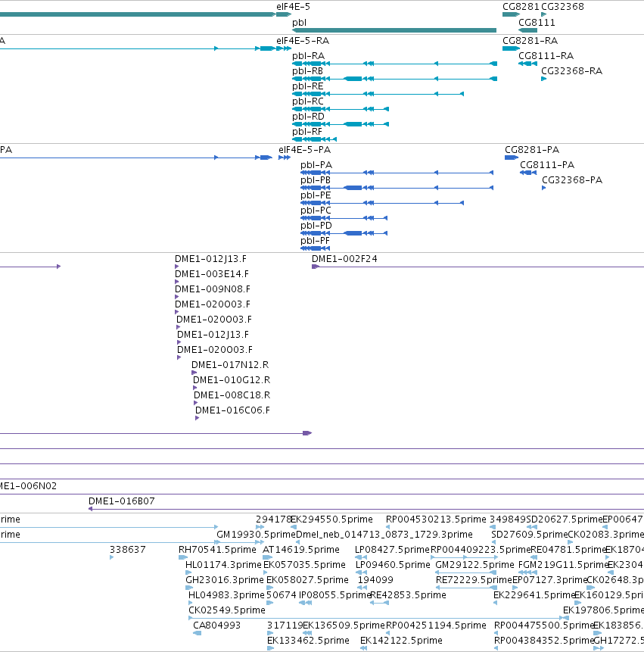The height and width of the screenshot is (652, 644).
Task: Open the HL04983.3prime EST label
Action: tap(226, 595)
